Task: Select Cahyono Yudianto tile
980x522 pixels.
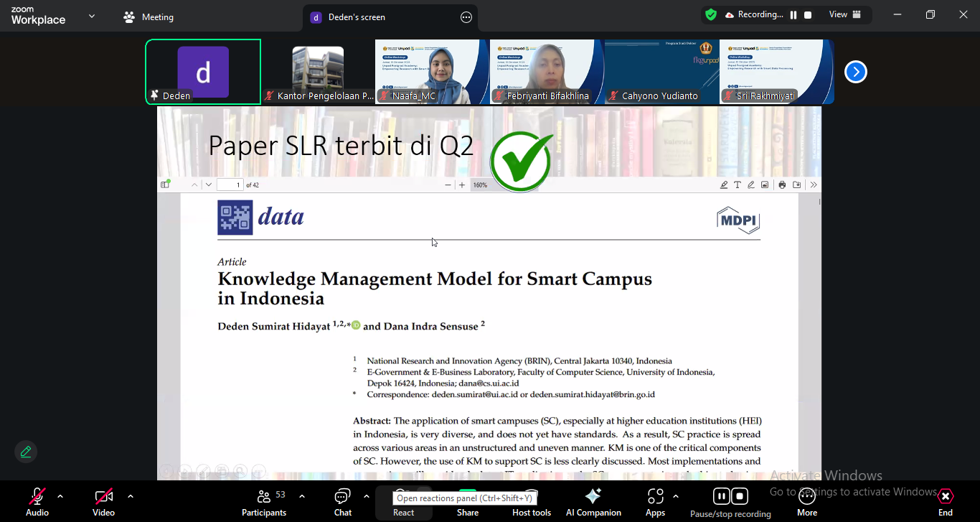Action: [661, 72]
